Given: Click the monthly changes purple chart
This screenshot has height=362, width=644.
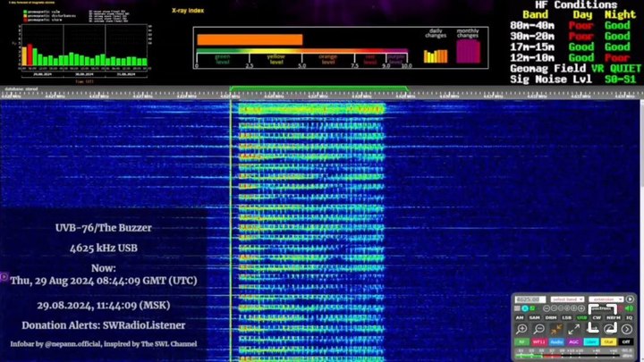Looking at the screenshot, I should [x=468, y=51].
